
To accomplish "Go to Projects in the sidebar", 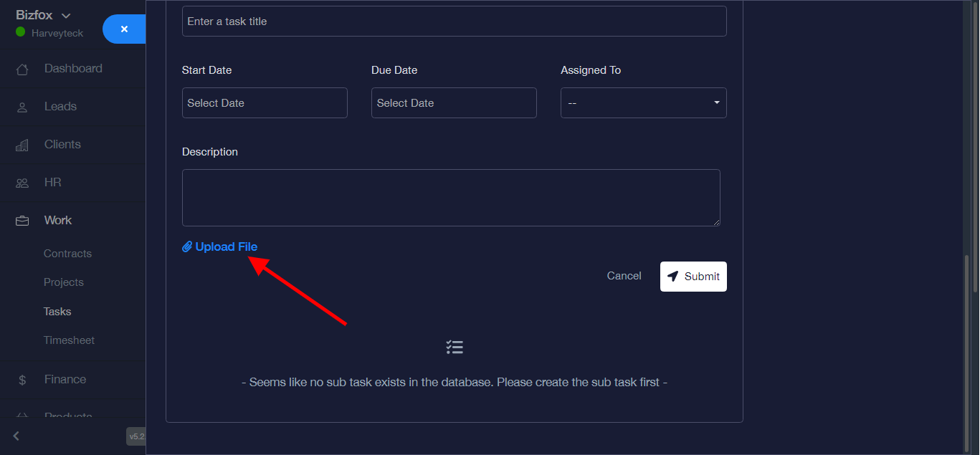I will coord(64,282).
